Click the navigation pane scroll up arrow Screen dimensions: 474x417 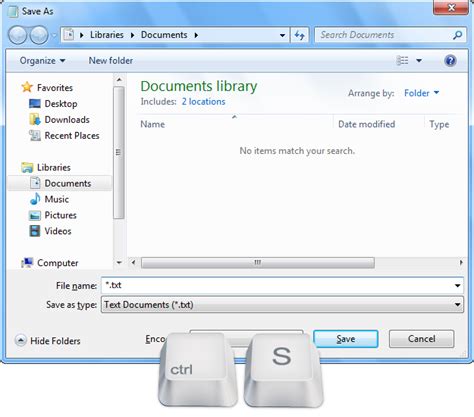coord(119,80)
